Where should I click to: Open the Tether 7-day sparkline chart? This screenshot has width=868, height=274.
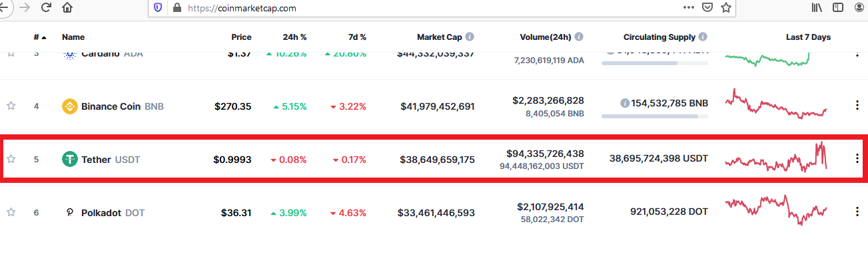click(x=777, y=157)
